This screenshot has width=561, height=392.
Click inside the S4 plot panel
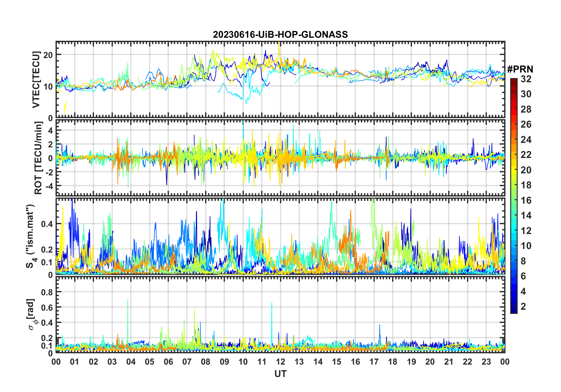280,236
